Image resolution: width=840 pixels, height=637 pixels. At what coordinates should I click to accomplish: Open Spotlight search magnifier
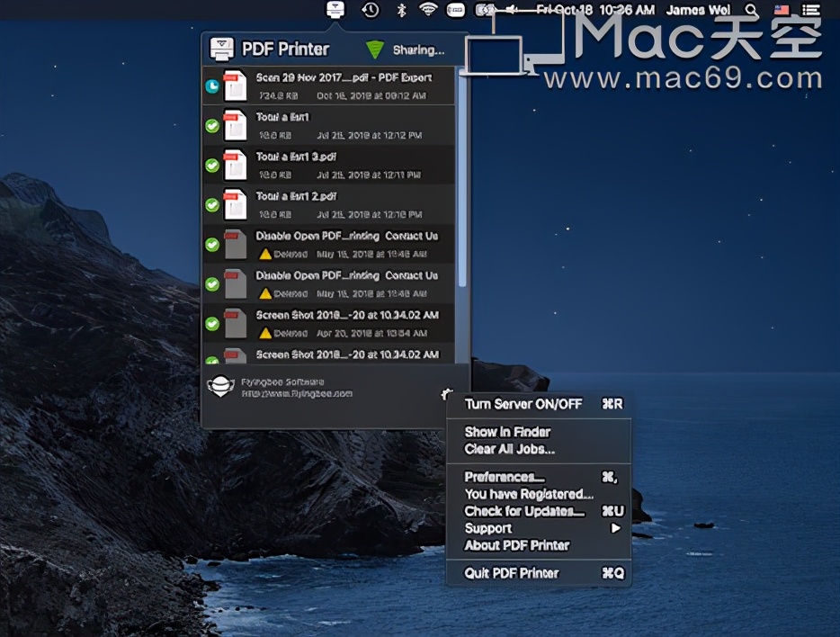pos(752,10)
